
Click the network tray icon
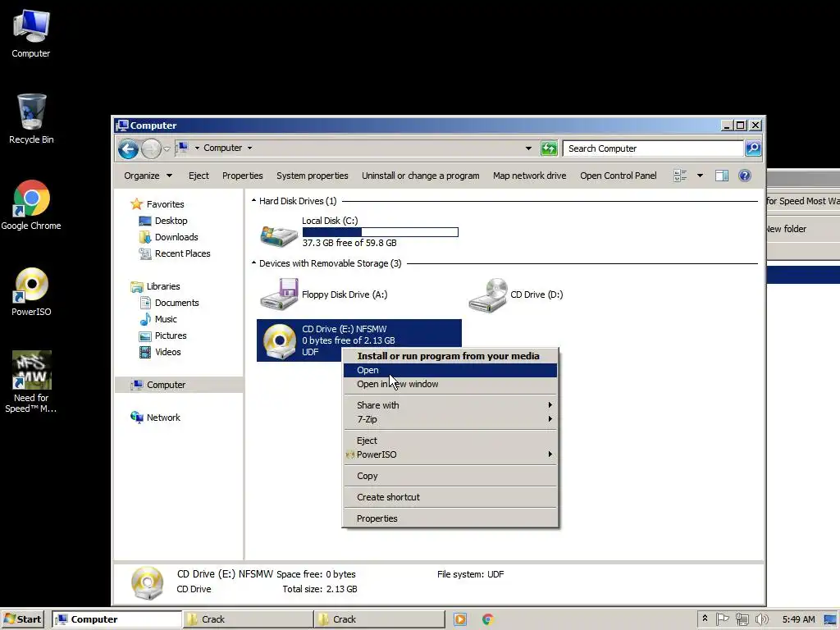(x=742, y=619)
